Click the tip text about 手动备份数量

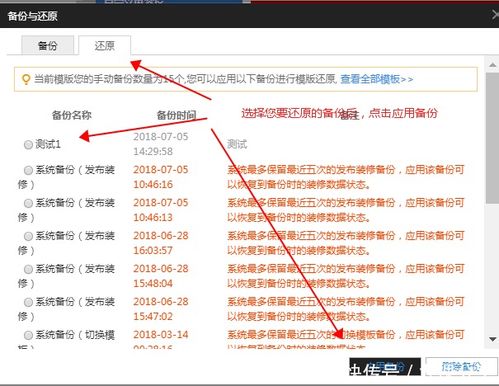click(186, 79)
